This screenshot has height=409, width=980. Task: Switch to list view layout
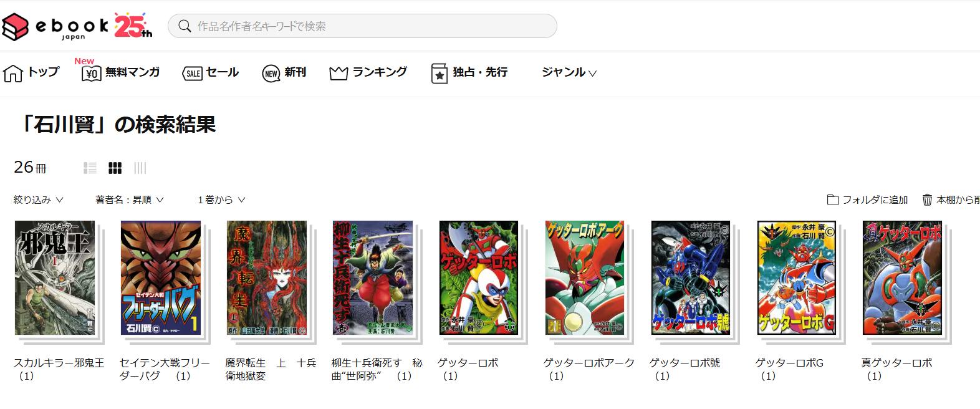[x=90, y=168]
